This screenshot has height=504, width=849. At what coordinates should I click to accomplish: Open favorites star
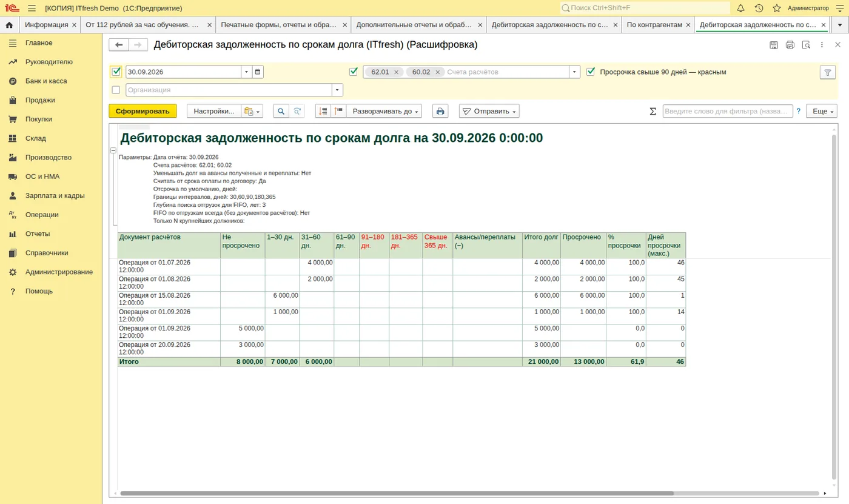pos(777,8)
